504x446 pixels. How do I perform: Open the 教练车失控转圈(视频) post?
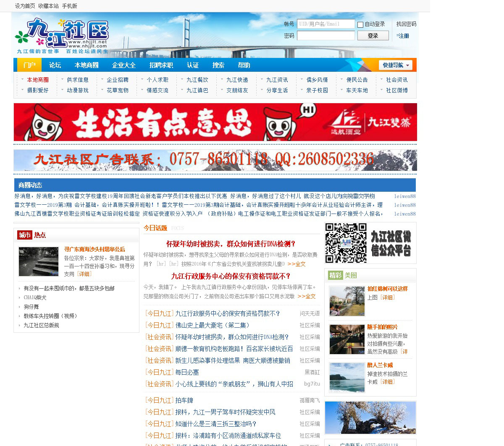pyautogui.click(x=50, y=316)
